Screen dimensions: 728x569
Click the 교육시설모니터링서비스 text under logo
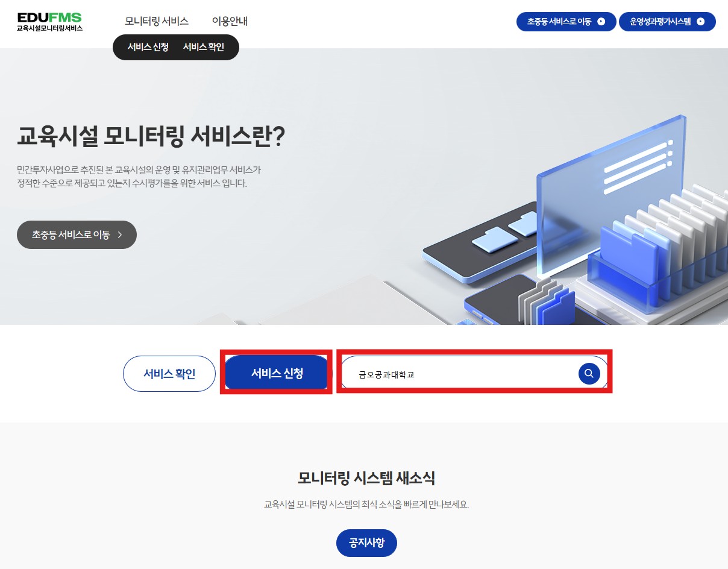pos(49,28)
